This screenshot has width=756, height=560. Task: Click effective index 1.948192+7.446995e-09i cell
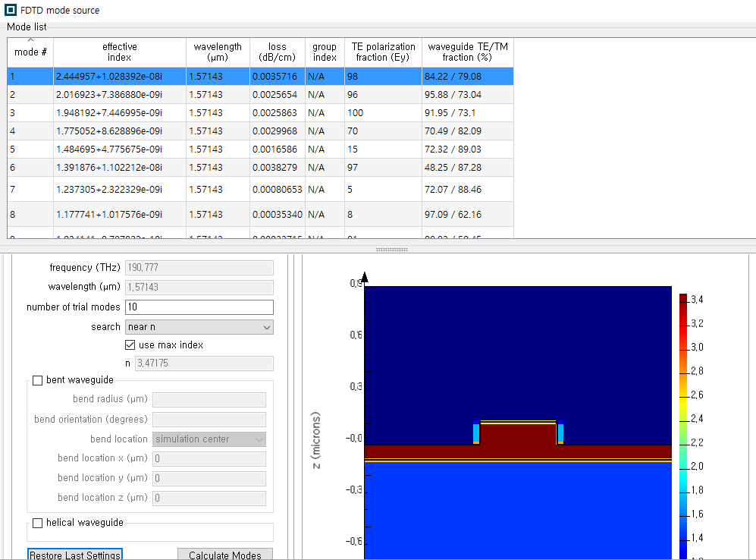point(120,113)
